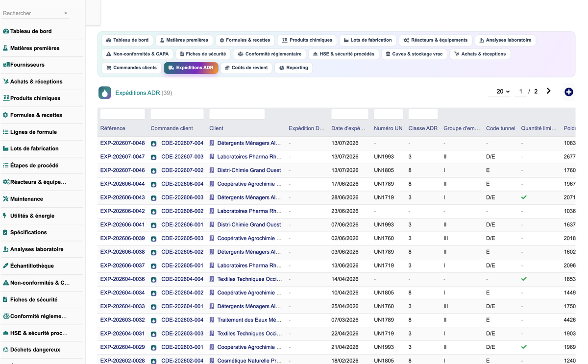
Task: Click order icon next to CDE-202607-003
Action: pos(153,157)
